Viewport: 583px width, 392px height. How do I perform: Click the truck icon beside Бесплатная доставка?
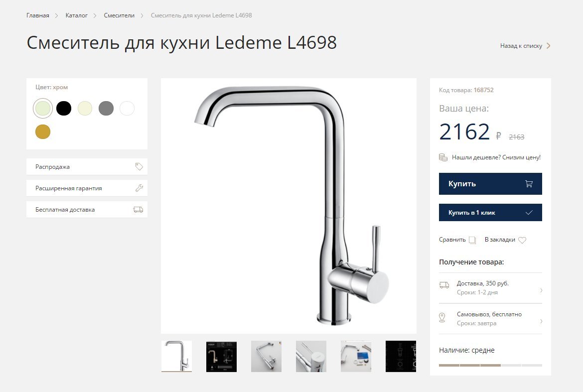(138, 210)
